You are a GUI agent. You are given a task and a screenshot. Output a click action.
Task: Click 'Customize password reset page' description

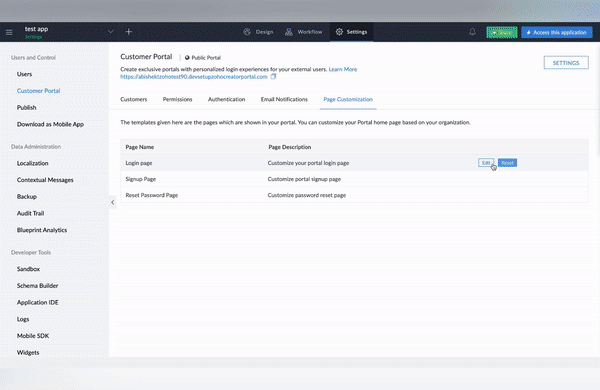click(x=307, y=195)
